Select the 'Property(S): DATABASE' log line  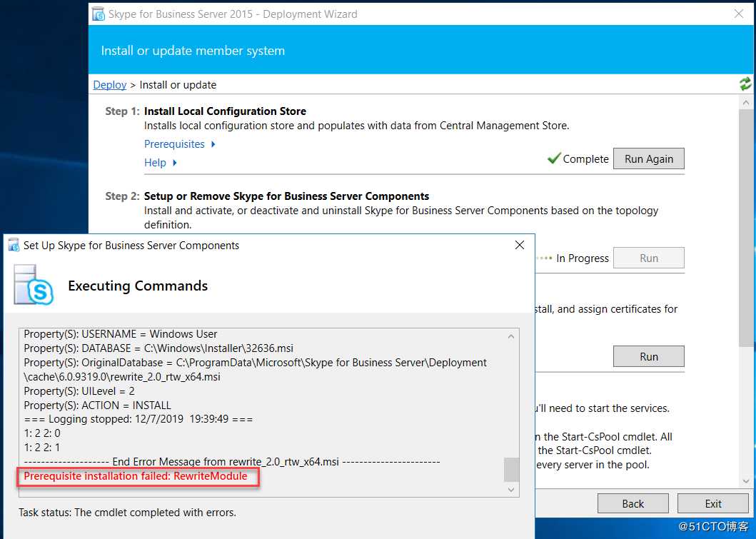point(158,348)
